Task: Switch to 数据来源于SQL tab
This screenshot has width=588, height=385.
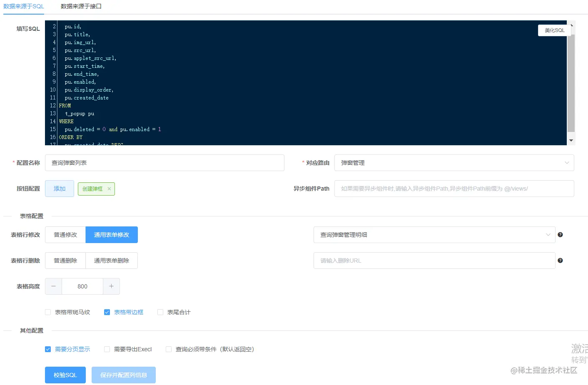Action: click(24, 6)
